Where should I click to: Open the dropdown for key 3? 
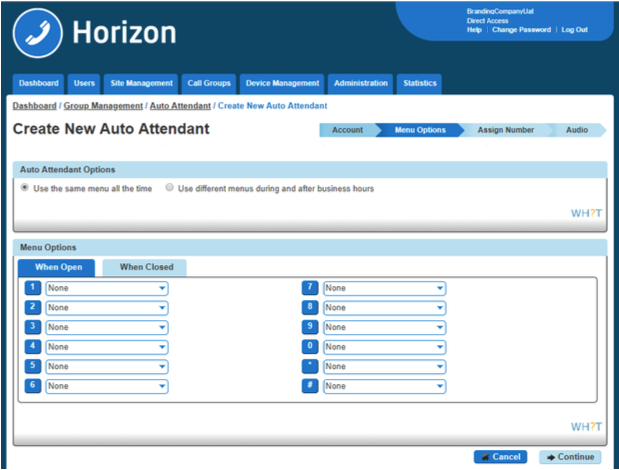click(107, 328)
